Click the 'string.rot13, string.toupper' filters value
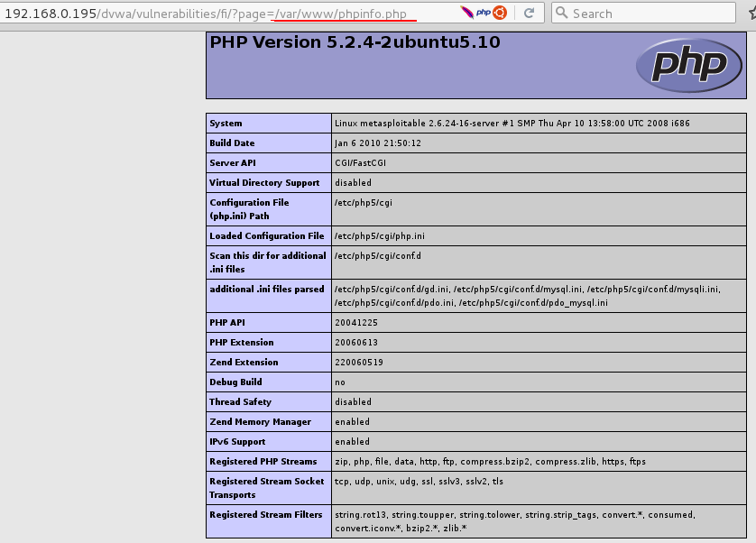This screenshot has height=543, width=756. (515, 521)
